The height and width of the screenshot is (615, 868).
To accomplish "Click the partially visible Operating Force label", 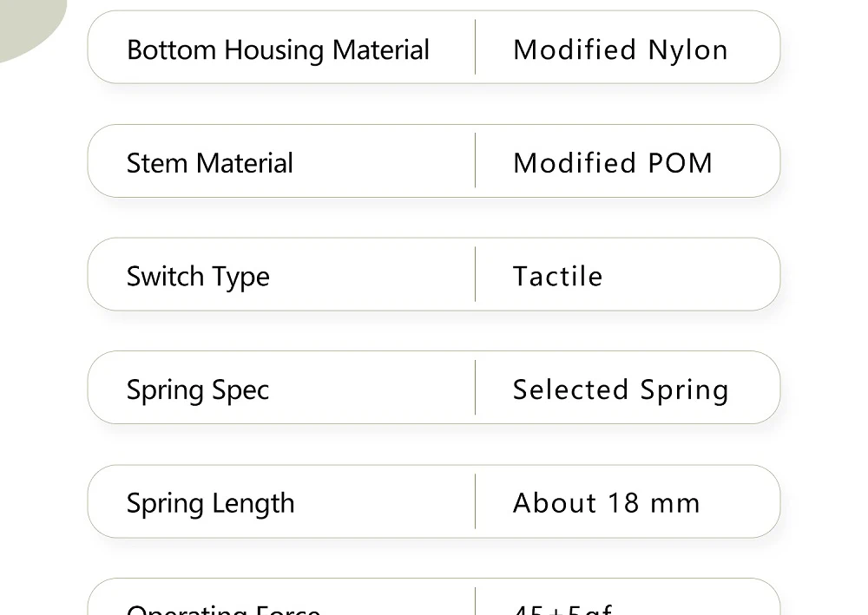I will pyautogui.click(x=223, y=609).
